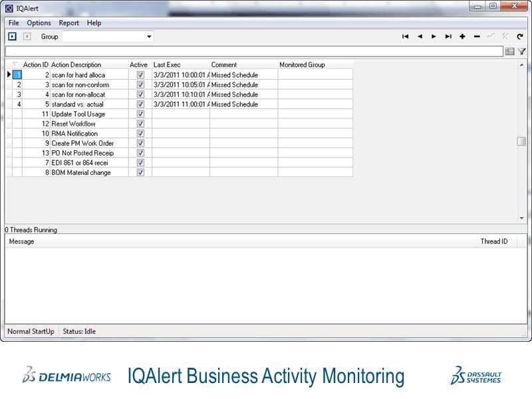
Task: Open the Group dropdown list
Action: click(149, 37)
